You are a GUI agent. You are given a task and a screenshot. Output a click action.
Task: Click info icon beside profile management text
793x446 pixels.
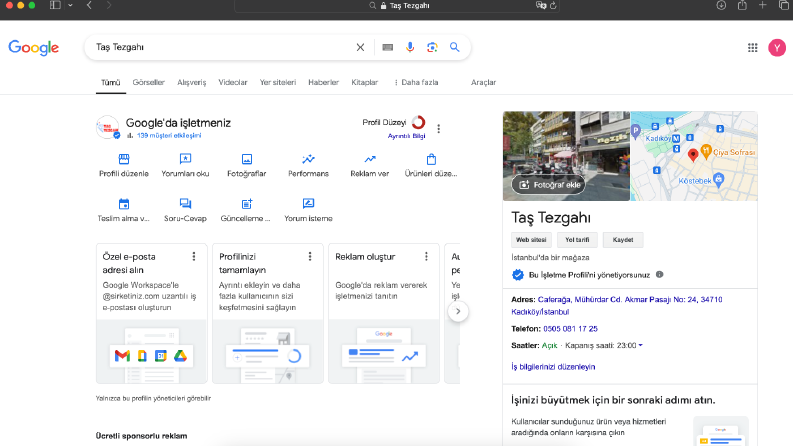coord(659,275)
